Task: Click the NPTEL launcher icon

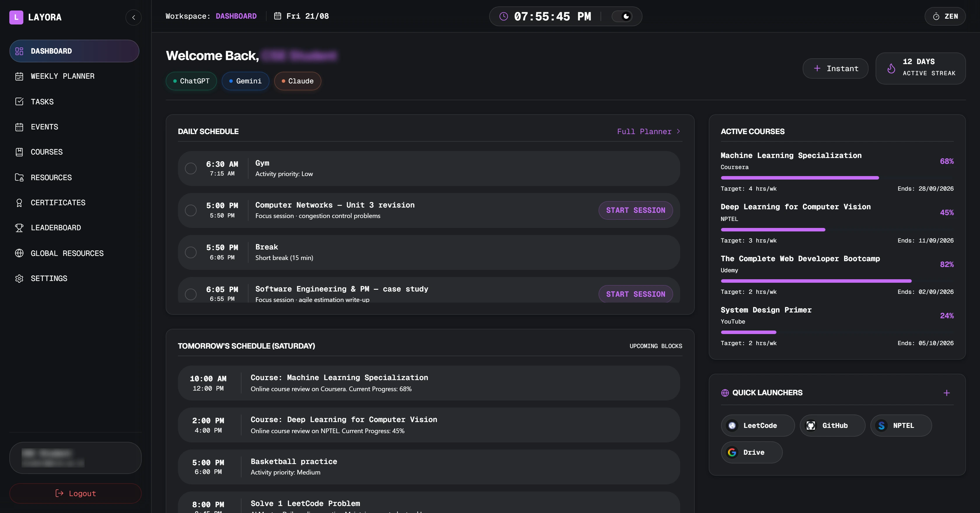Action: 881,426
